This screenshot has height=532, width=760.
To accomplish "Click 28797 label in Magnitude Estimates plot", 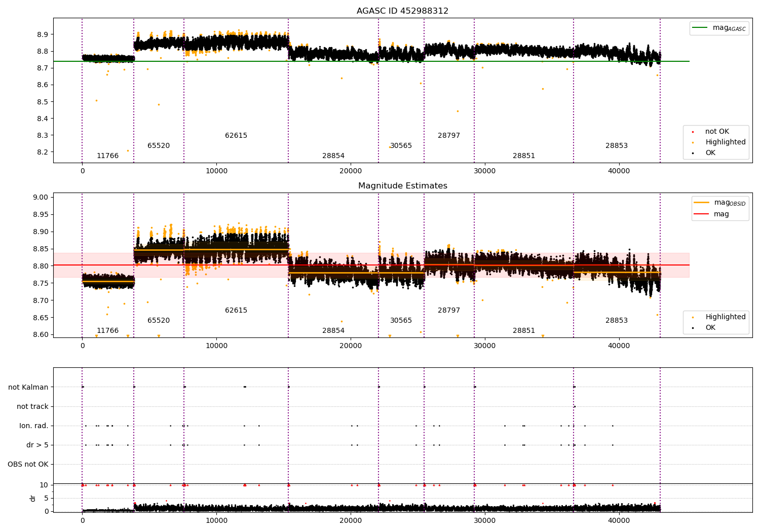I will tap(449, 311).
